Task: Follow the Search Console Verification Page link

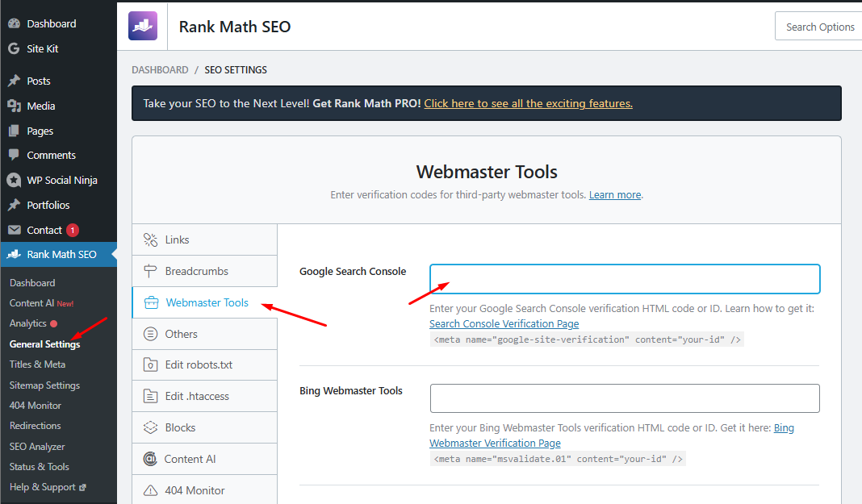Action: pyautogui.click(x=504, y=324)
